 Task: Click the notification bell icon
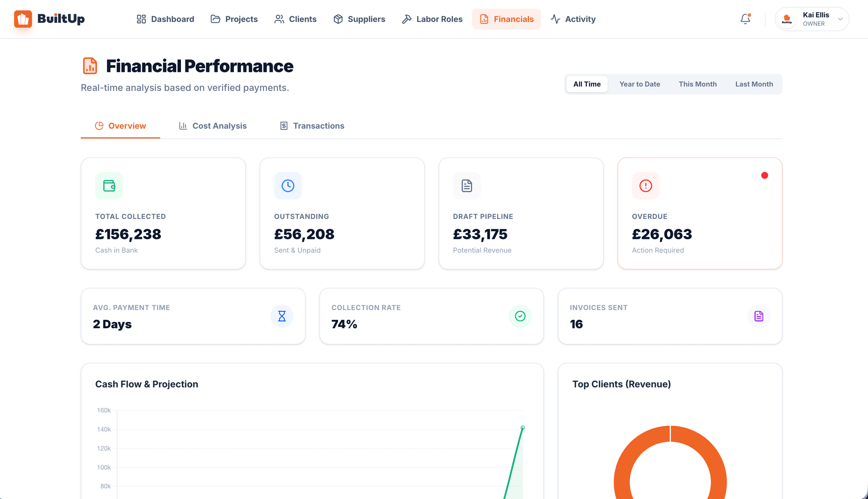(x=745, y=19)
